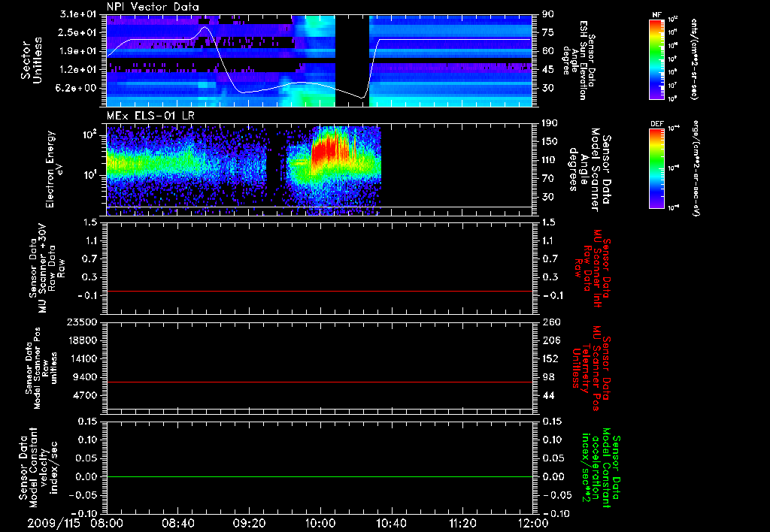Click the green line in velocity panel

(319, 476)
